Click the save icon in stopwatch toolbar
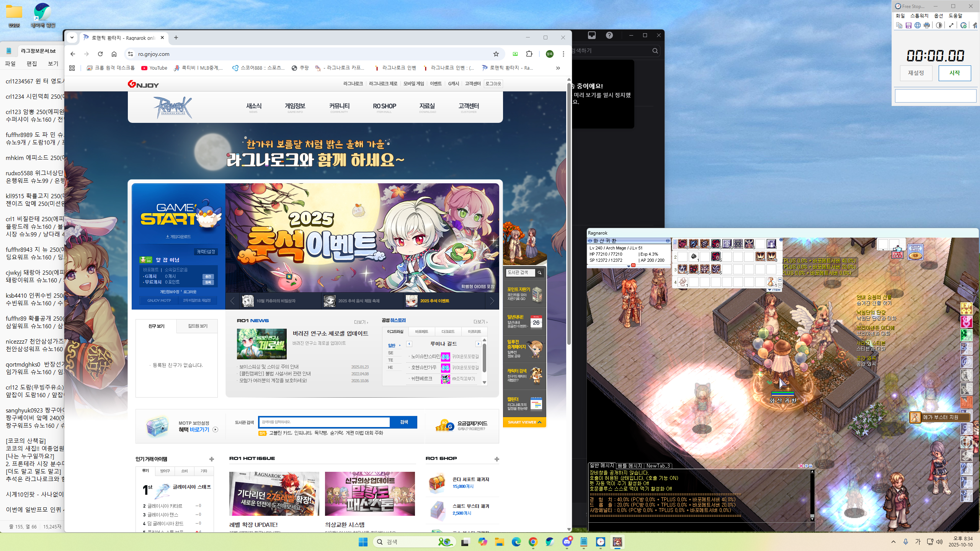 tap(908, 25)
